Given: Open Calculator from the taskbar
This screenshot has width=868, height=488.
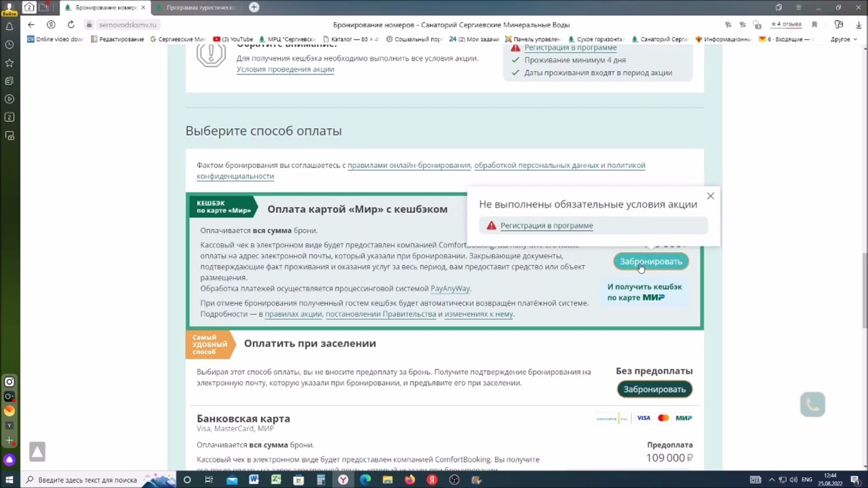Looking at the screenshot, I should [x=321, y=480].
